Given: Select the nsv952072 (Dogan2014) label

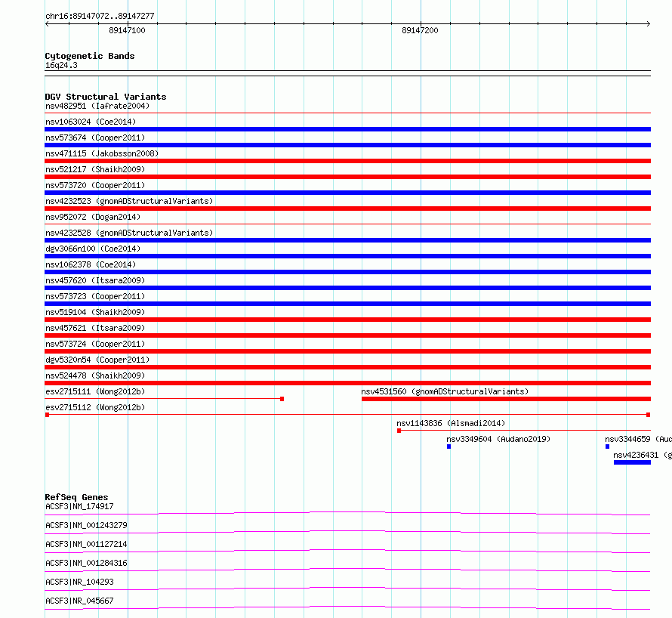Looking at the screenshot, I should 93,217.
